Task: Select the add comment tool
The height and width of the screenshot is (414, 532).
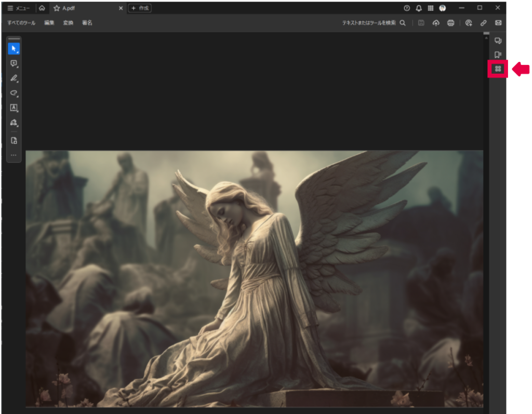Action: pyautogui.click(x=14, y=63)
